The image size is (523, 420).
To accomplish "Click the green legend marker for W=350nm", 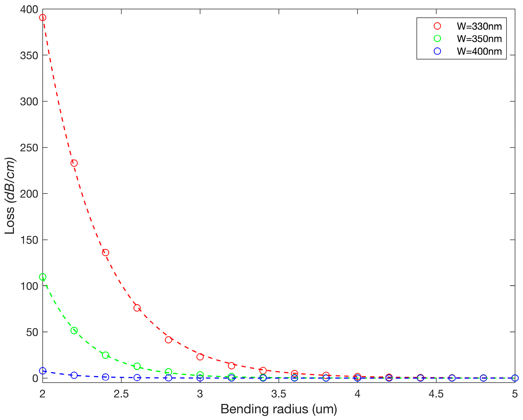I will click(x=437, y=38).
